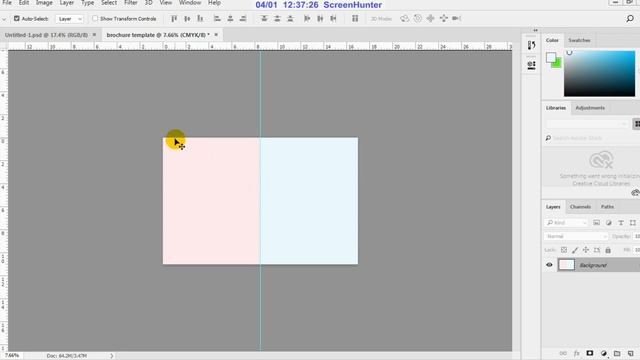
Task: Open the File menu
Action: 7,3
